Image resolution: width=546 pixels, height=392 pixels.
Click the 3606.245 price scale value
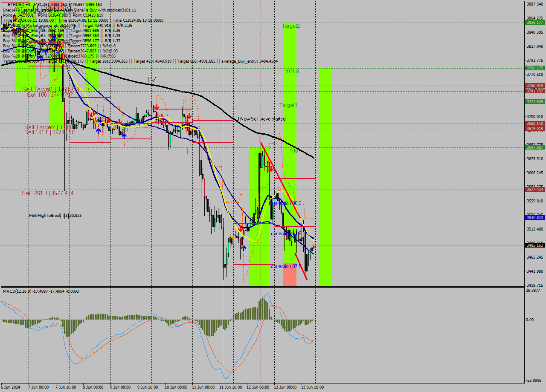click(x=535, y=173)
